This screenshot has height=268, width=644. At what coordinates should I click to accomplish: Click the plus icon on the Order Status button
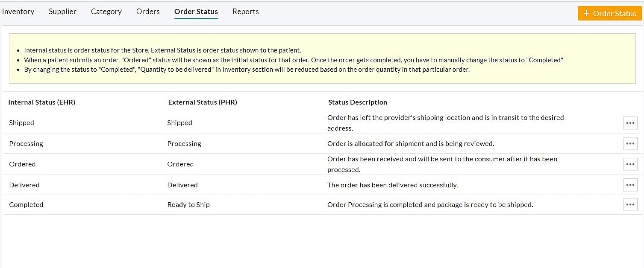click(x=587, y=13)
